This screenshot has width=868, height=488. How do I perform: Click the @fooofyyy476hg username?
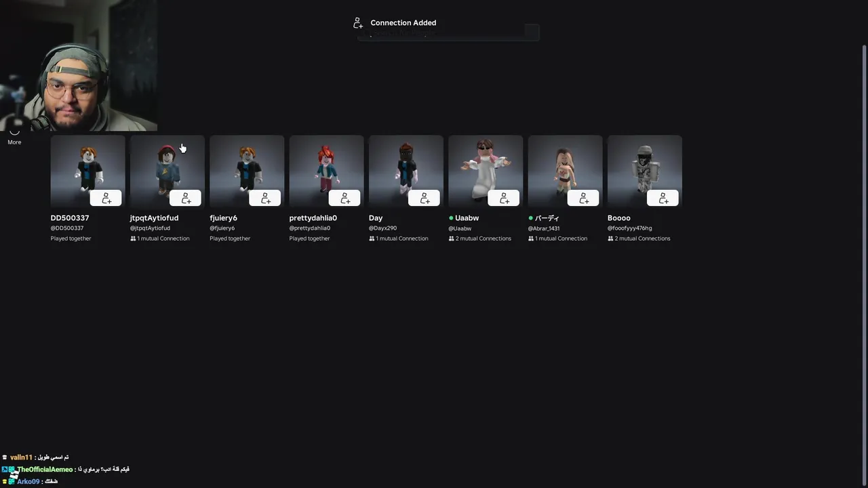click(630, 228)
